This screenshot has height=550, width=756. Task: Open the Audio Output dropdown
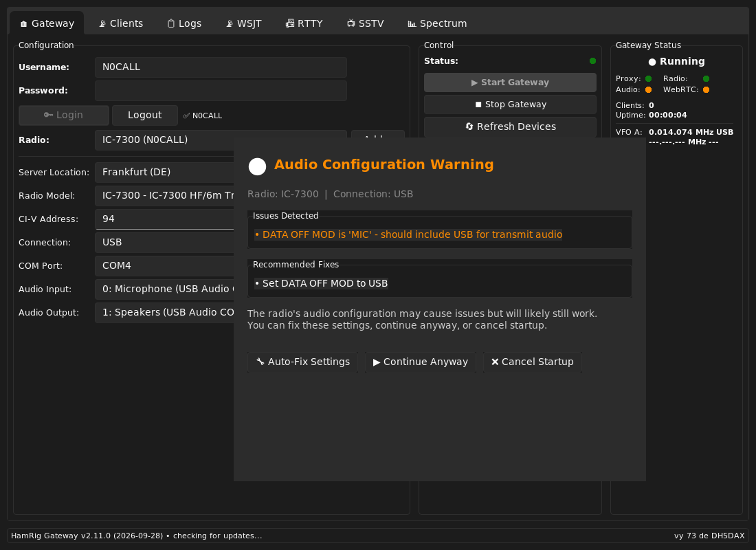pyautogui.click(x=164, y=313)
